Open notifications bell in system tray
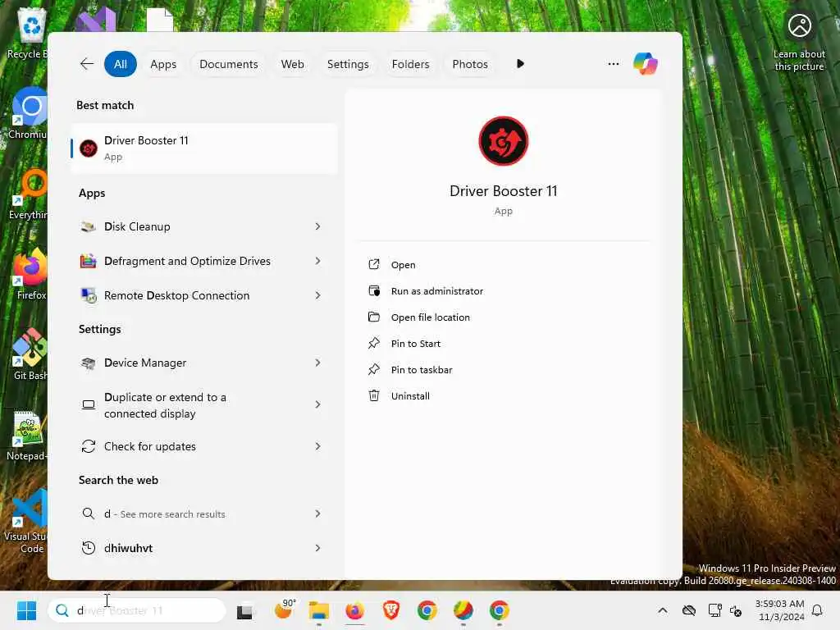840x630 pixels. 817,610
